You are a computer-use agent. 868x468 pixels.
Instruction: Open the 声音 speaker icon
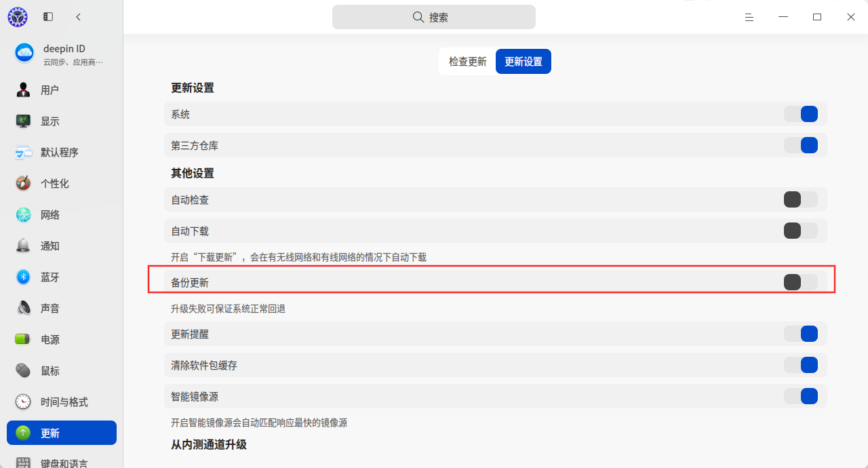click(x=24, y=309)
